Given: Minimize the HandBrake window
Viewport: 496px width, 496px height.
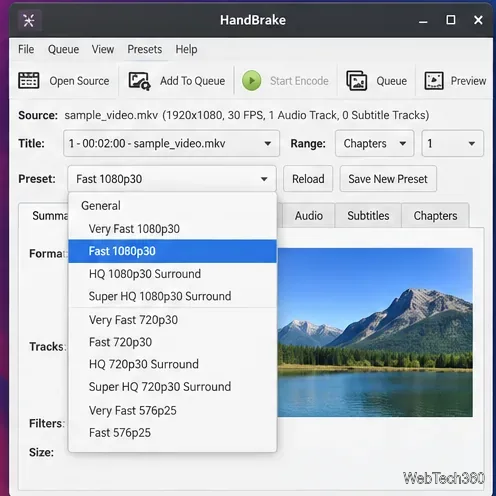Looking at the screenshot, I should click(423, 21).
